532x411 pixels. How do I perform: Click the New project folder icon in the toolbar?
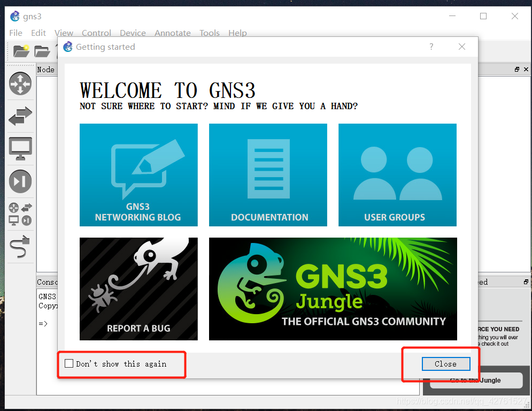coord(21,51)
